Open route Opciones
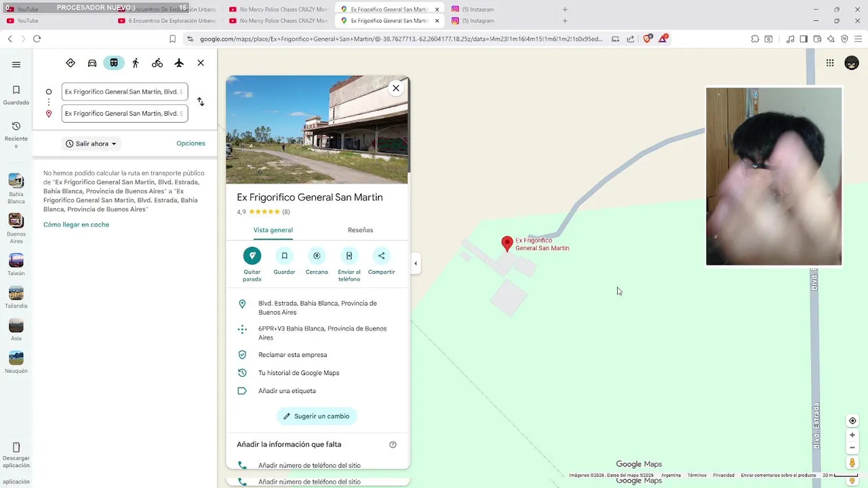The image size is (868, 488). click(191, 144)
